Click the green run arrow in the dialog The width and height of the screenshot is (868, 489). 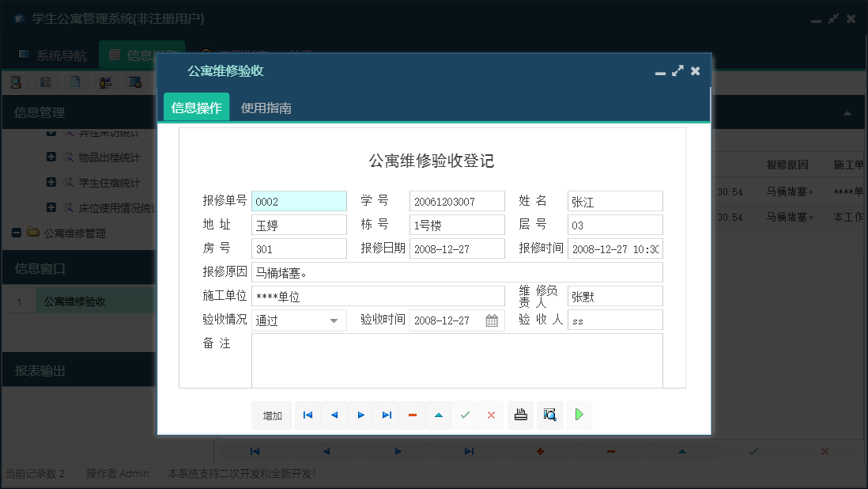pyautogui.click(x=579, y=415)
